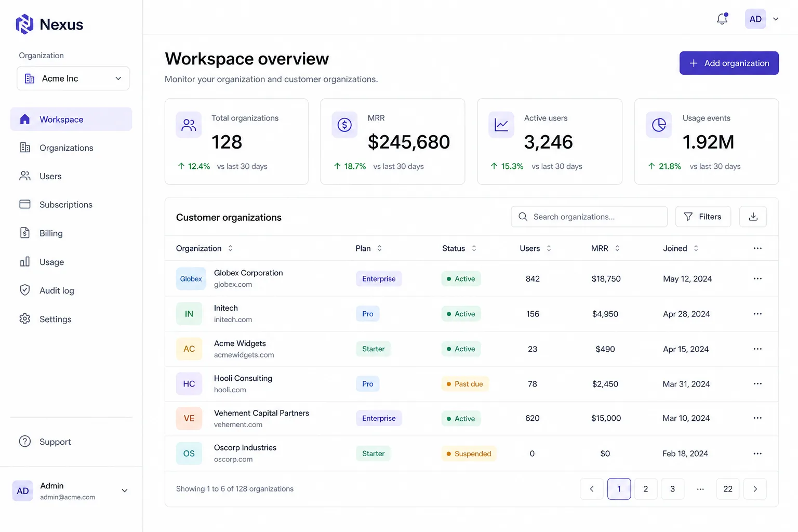Image resolution: width=798 pixels, height=532 pixels.
Task: Click the Nexus logo icon
Action: (x=24, y=24)
